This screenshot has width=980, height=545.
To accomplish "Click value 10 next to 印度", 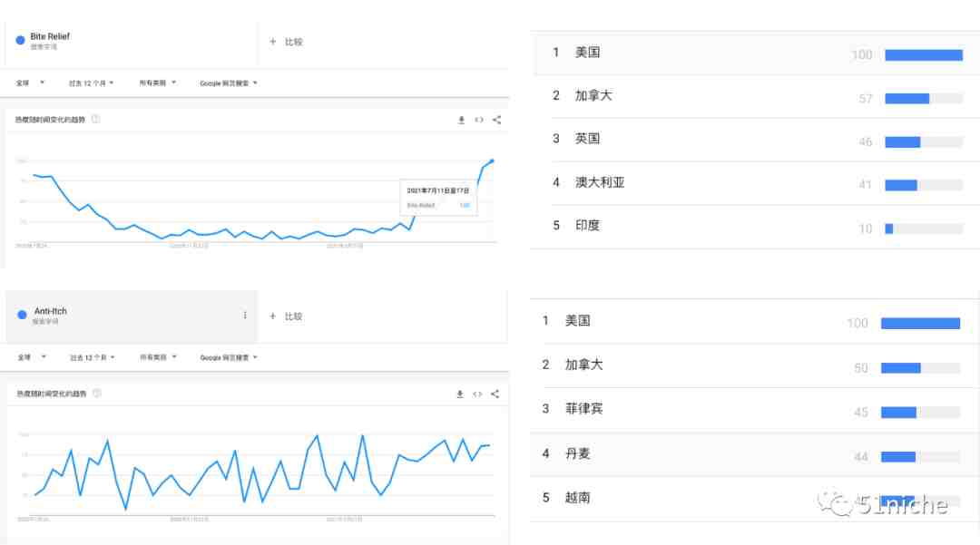I will [866, 229].
